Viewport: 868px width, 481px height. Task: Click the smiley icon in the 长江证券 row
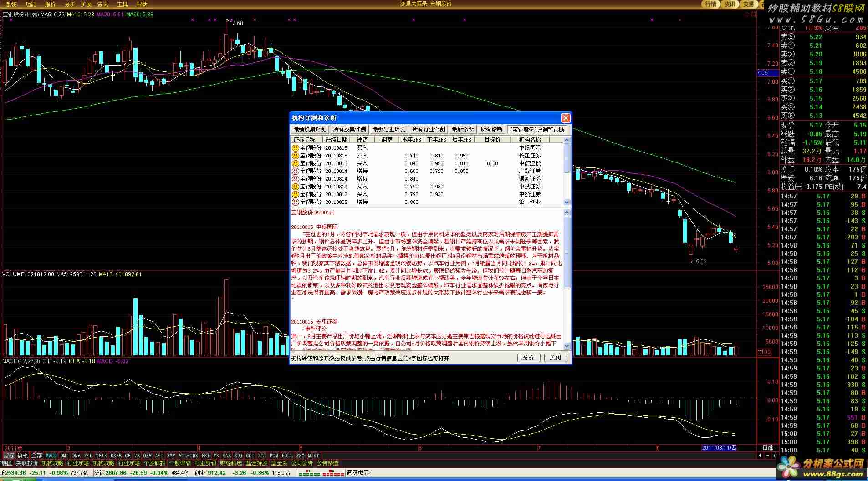click(x=296, y=156)
